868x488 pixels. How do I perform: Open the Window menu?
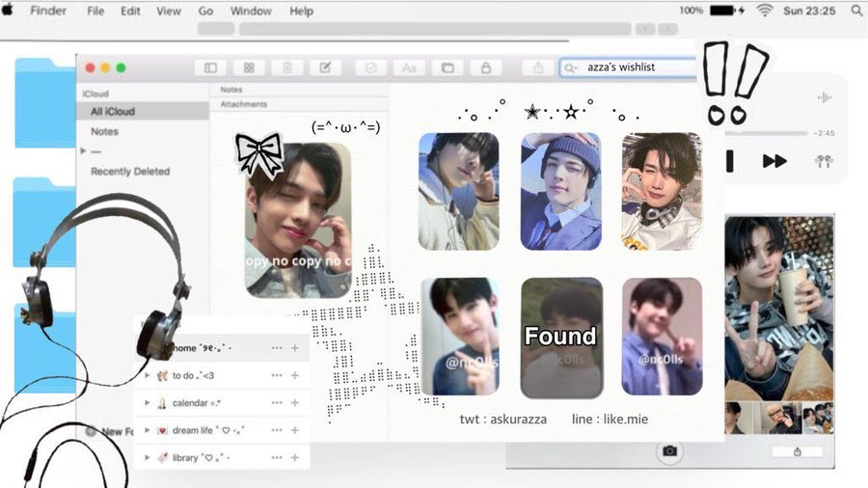pos(251,11)
